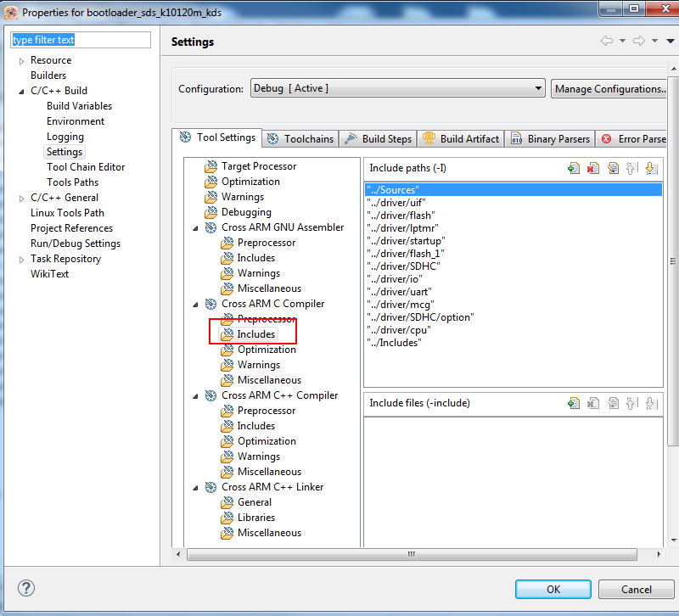This screenshot has height=616, width=679.
Task: Select Environment in left tree
Action: point(76,121)
